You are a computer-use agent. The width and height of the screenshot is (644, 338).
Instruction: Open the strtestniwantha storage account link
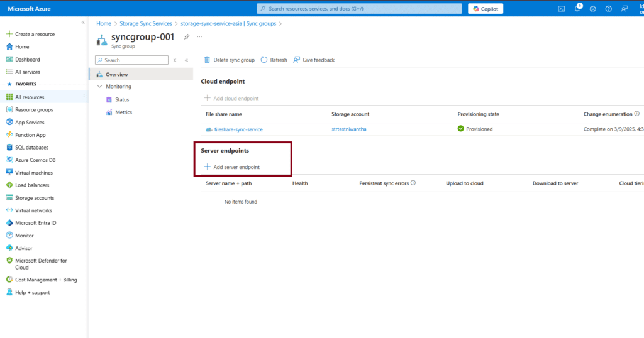click(x=348, y=129)
